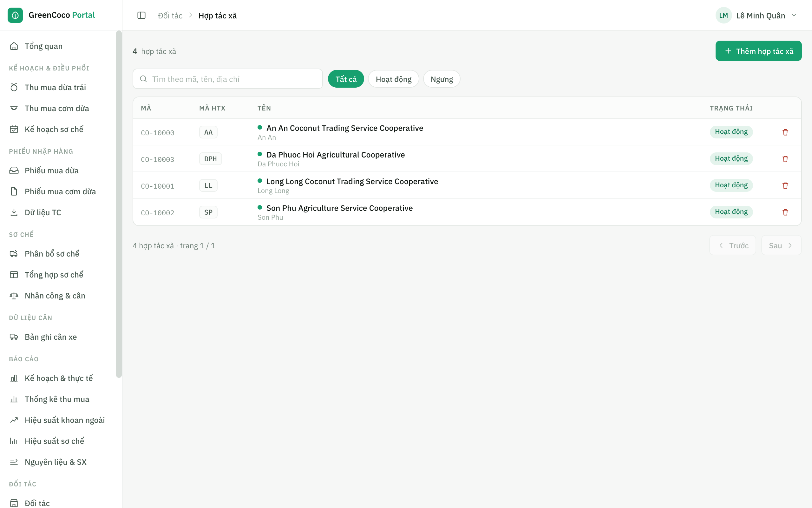Click the DPH cooperative code badge
This screenshot has height=508, width=812.
[x=210, y=158]
